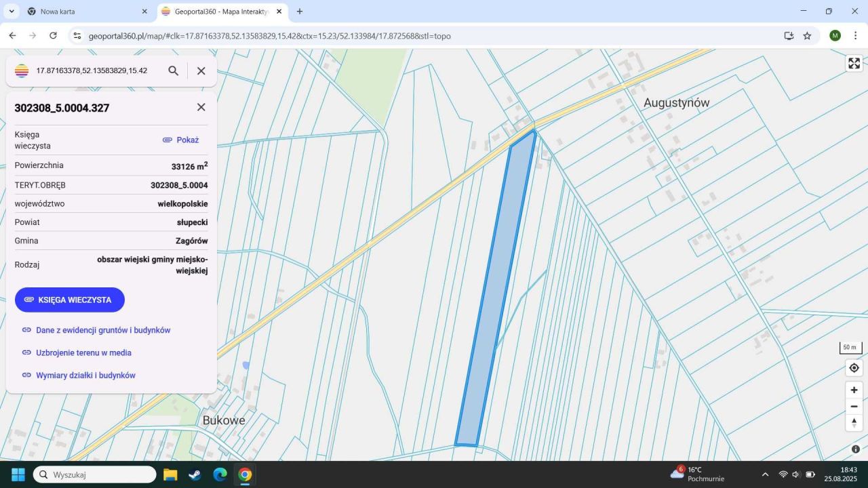Image resolution: width=868 pixels, height=488 pixels.
Task: Reload the current page
Action: [x=53, y=36]
